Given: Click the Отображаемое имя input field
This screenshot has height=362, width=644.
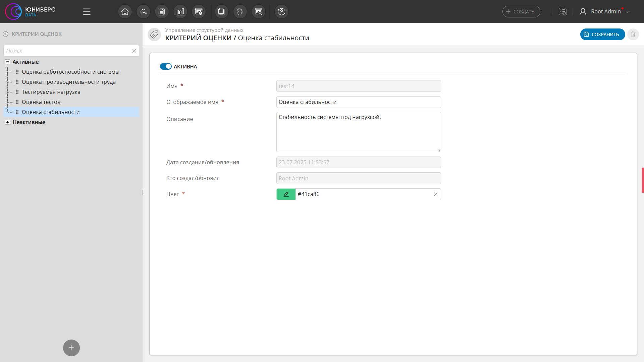Looking at the screenshot, I should tap(358, 102).
